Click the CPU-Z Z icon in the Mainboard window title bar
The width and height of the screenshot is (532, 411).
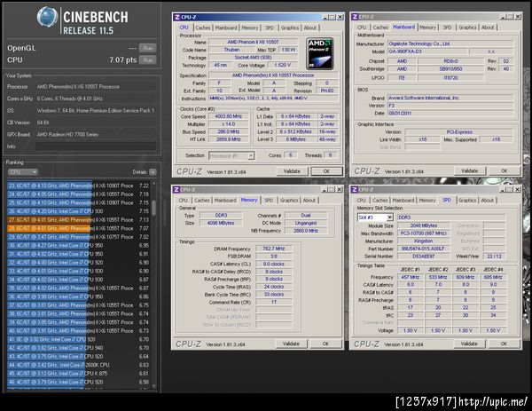pos(355,17)
